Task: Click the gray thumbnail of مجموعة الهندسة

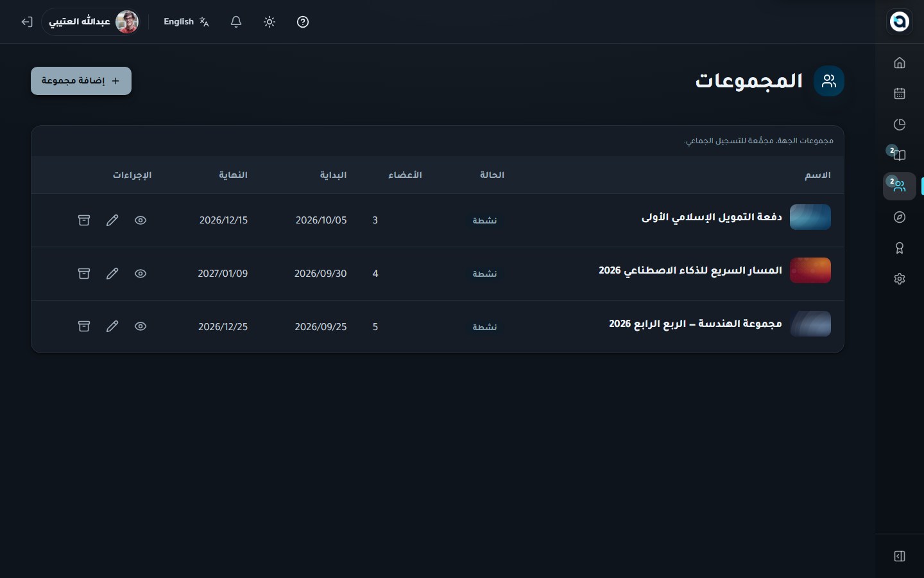Action: click(x=810, y=324)
